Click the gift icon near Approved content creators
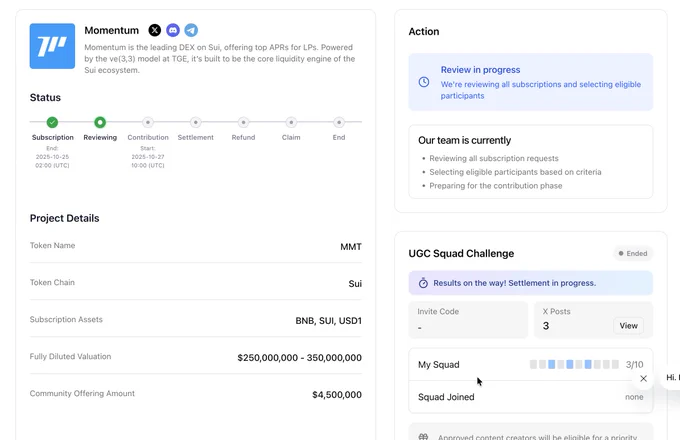The width and height of the screenshot is (680, 440). pos(423,437)
